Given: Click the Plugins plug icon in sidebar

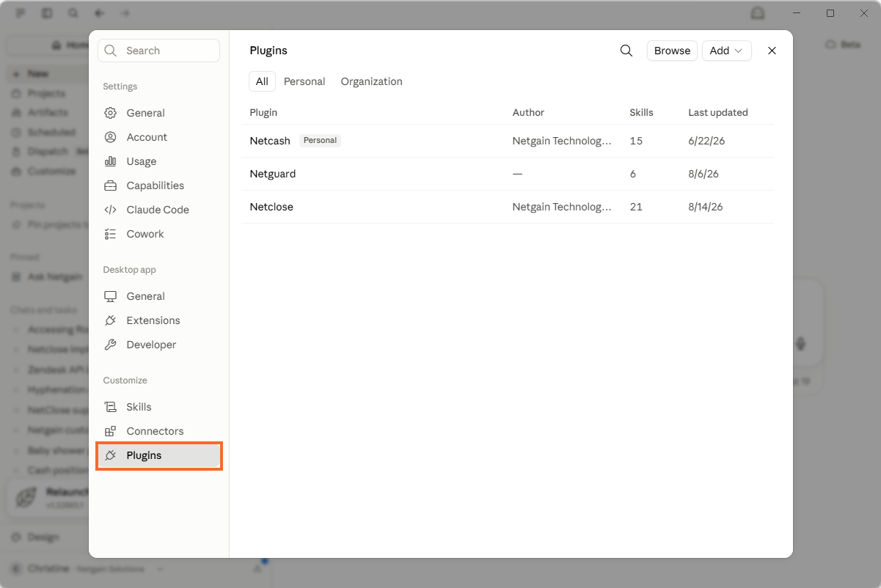Looking at the screenshot, I should point(111,455).
